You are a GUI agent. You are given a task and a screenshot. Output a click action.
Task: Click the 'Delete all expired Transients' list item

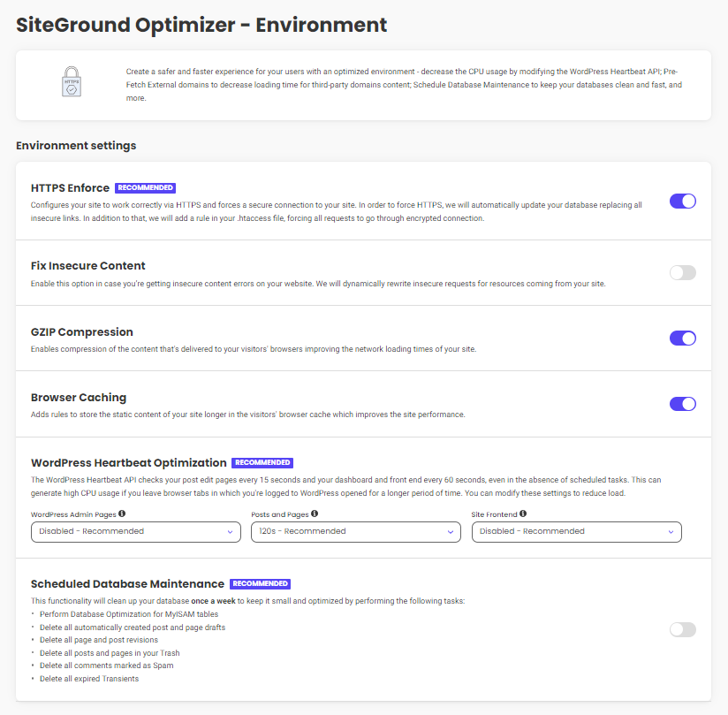(x=88, y=679)
